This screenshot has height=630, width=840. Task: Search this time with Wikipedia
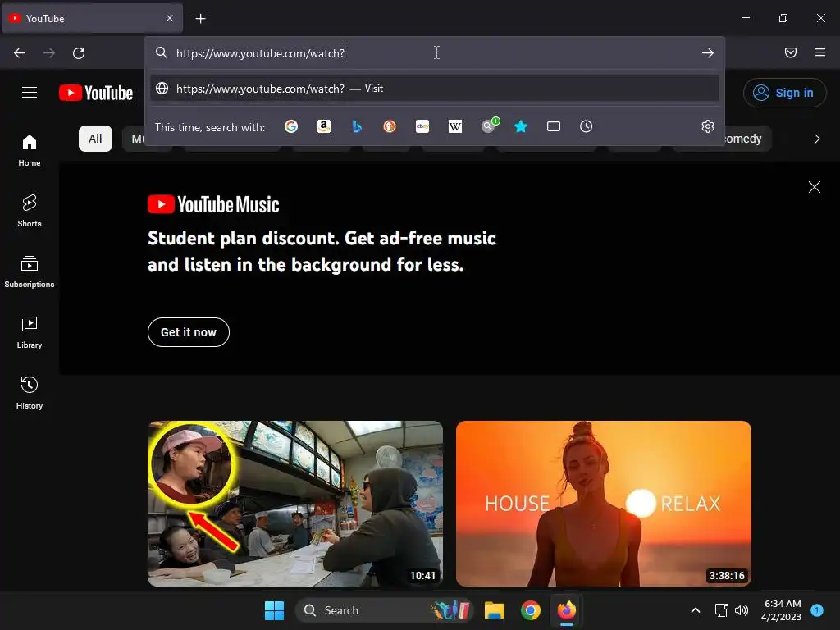454,126
